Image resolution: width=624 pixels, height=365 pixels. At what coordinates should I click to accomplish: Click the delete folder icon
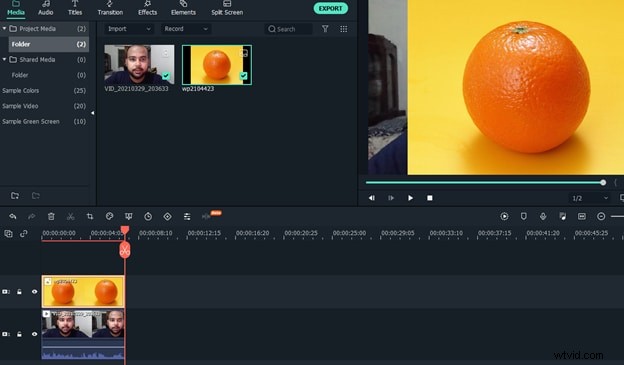point(36,195)
